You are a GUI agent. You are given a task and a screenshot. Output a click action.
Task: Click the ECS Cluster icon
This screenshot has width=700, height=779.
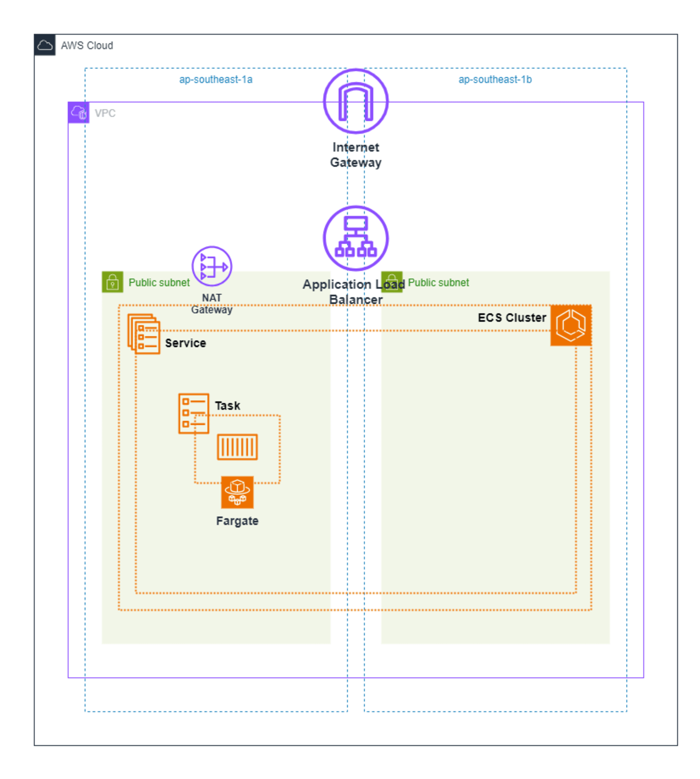click(x=570, y=325)
